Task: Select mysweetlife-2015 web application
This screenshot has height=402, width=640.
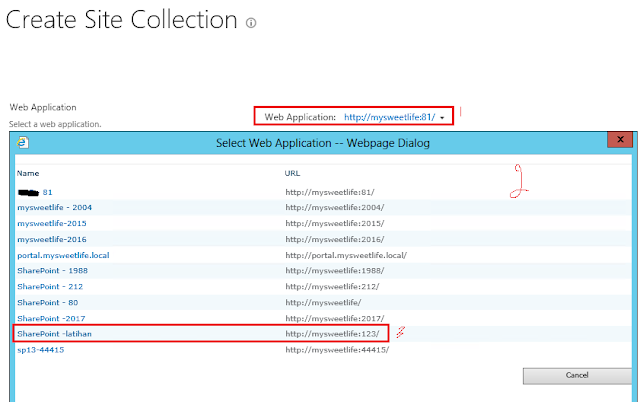Action: (52, 223)
